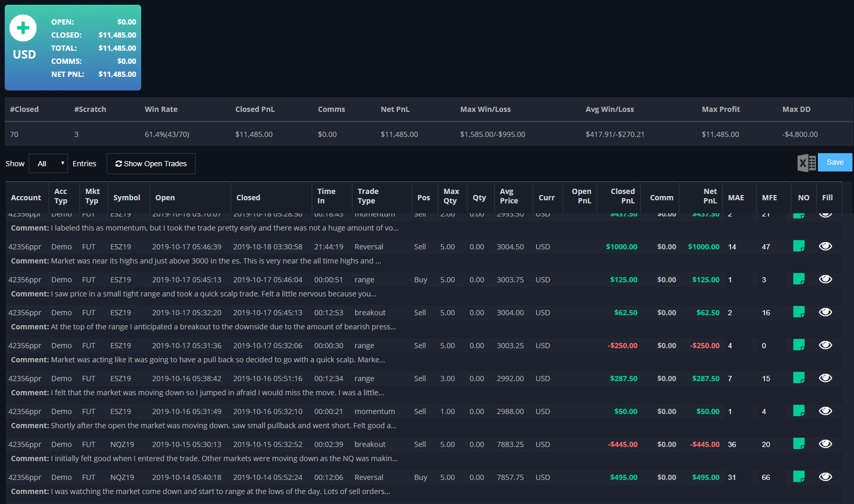View fills via eye icon for -$445.00 trade
Screen dimensions: 854x504
[825, 444]
